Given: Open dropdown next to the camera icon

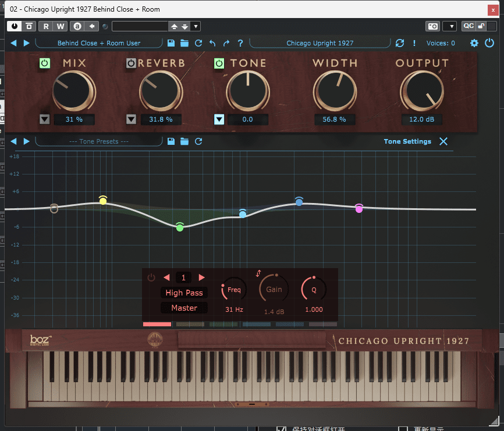Looking at the screenshot, I should pyautogui.click(x=450, y=26).
